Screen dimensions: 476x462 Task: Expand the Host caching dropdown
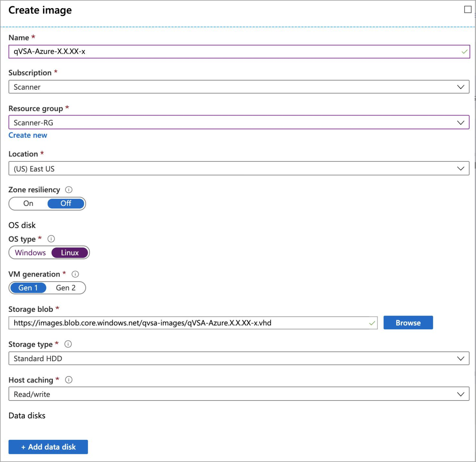[x=460, y=394]
